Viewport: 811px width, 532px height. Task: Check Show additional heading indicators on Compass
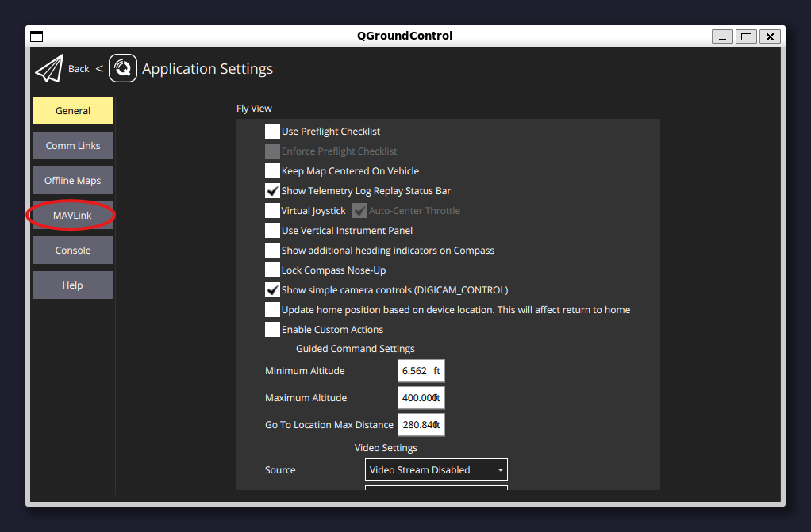tap(272, 251)
